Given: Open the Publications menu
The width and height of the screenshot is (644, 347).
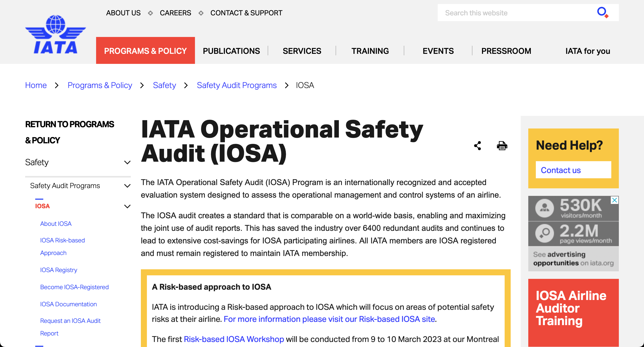Looking at the screenshot, I should 231,51.
